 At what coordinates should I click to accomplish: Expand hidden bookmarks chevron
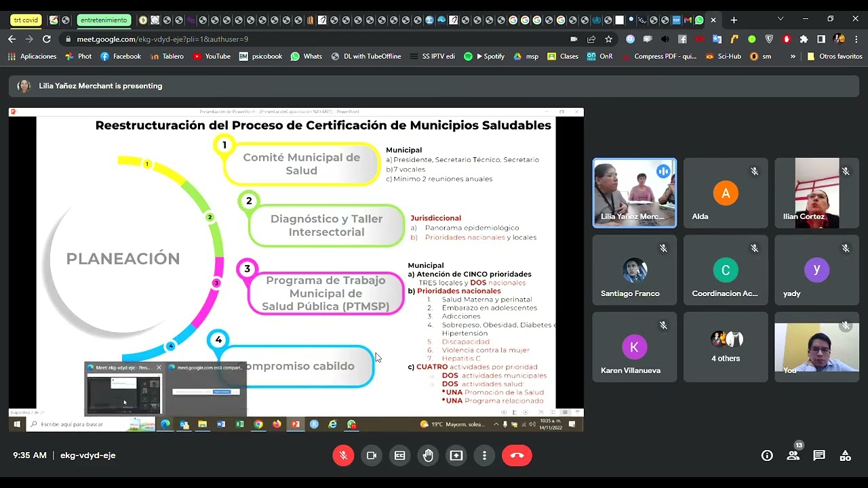tap(793, 56)
